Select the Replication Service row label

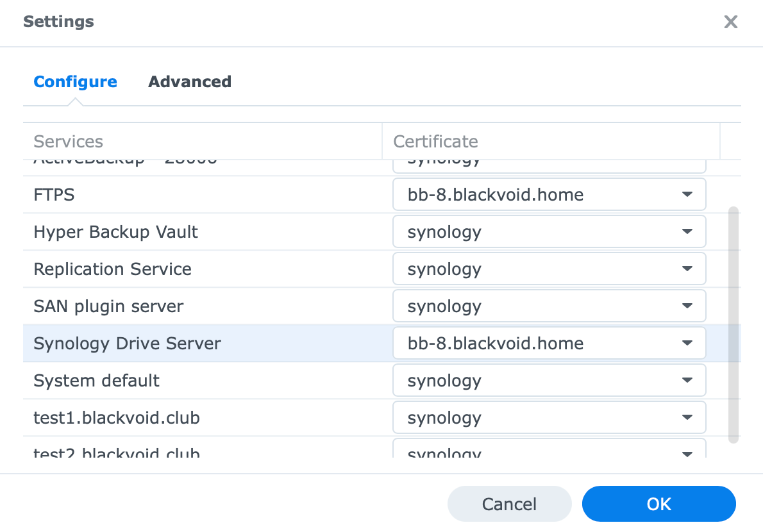click(112, 269)
